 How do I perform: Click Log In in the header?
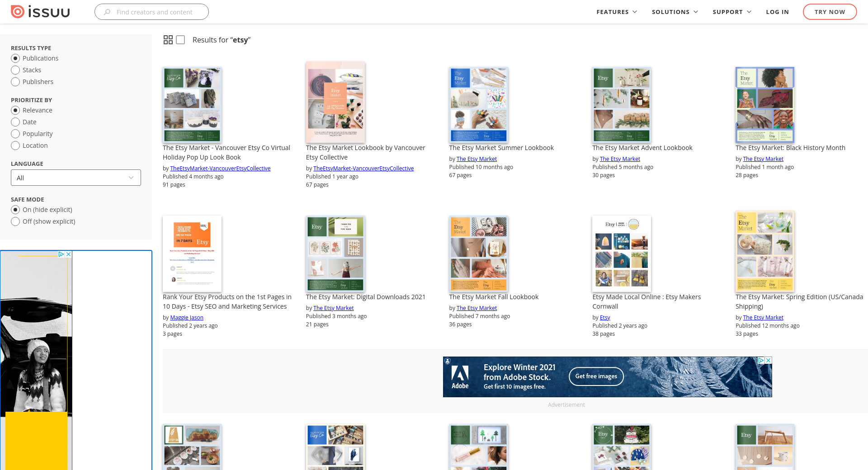click(x=777, y=12)
